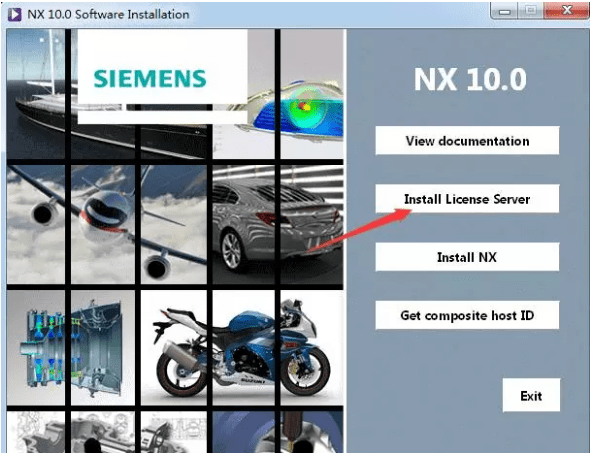Click the purple installer icon in title bar
Screen dimensions: 590x453
(15, 14)
